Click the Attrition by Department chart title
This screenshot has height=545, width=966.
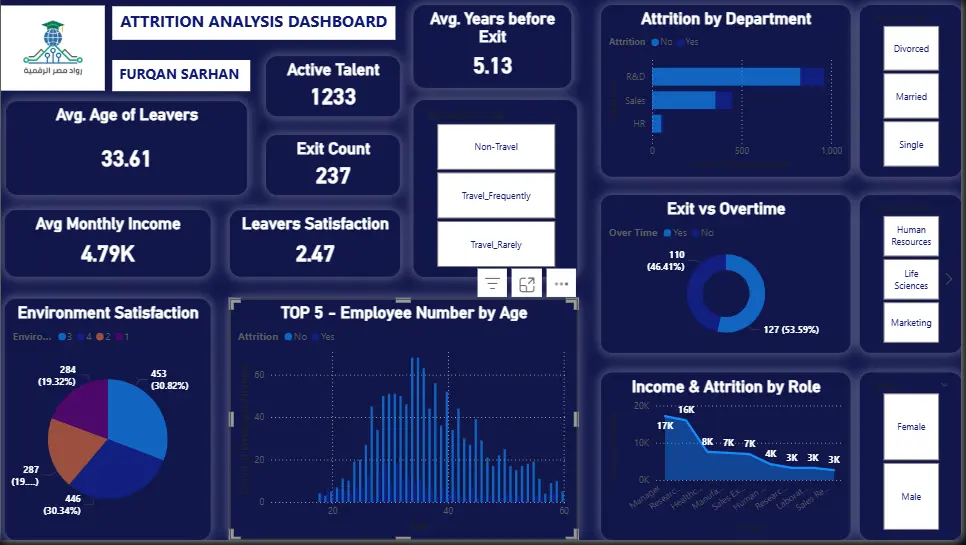726,19
